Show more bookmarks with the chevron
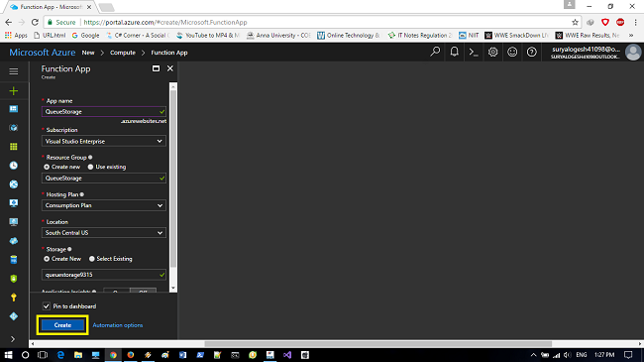The width and height of the screenshot is (644, 362). click(631, 36)
